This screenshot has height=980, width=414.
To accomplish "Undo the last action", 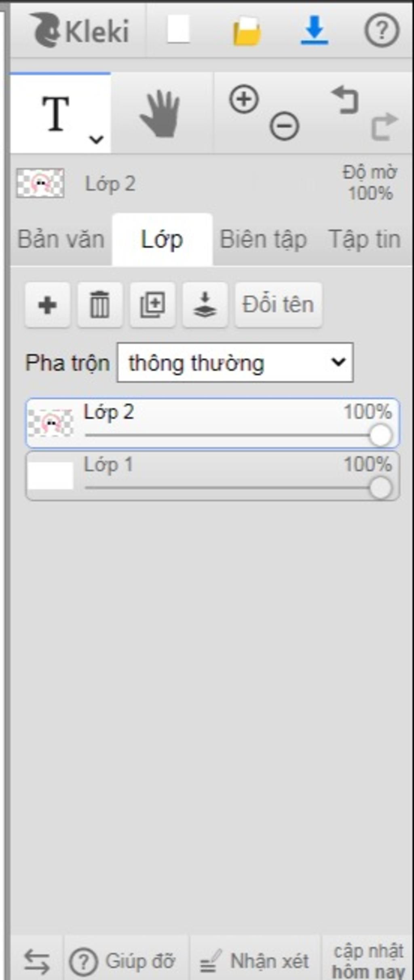I will click(x=345, y=99).
